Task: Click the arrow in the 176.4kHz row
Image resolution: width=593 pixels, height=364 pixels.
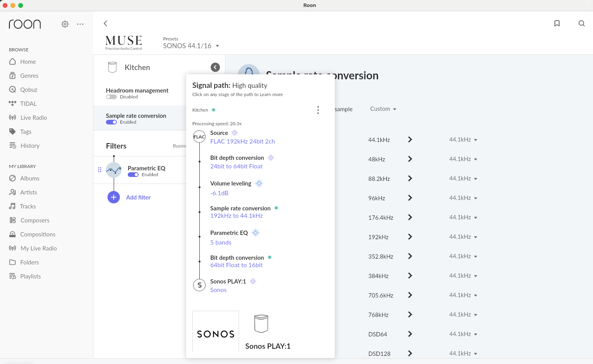Action: coord(410,217)
